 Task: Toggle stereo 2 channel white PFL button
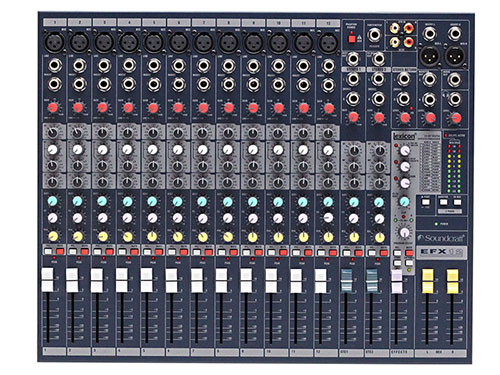coord(372,253)
